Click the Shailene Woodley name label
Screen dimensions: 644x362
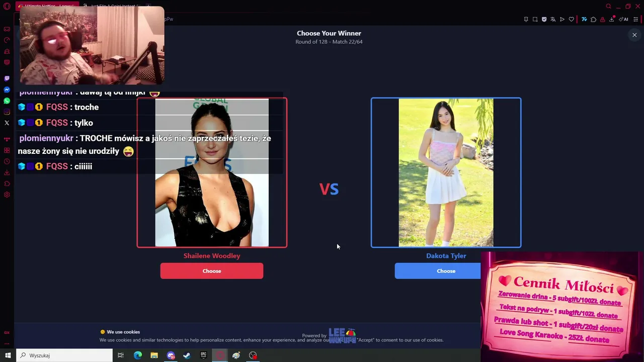(212, 256)
